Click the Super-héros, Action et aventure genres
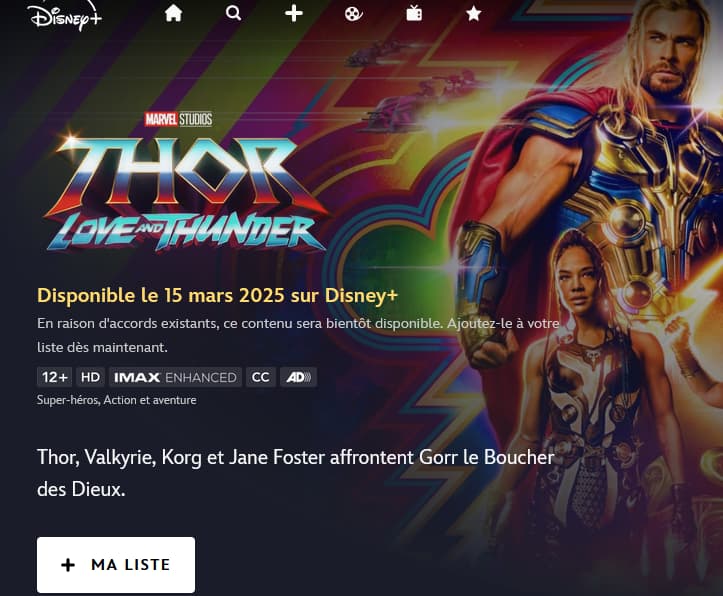Viewport: 723px width, 596px height. click(x=117, y=400)
